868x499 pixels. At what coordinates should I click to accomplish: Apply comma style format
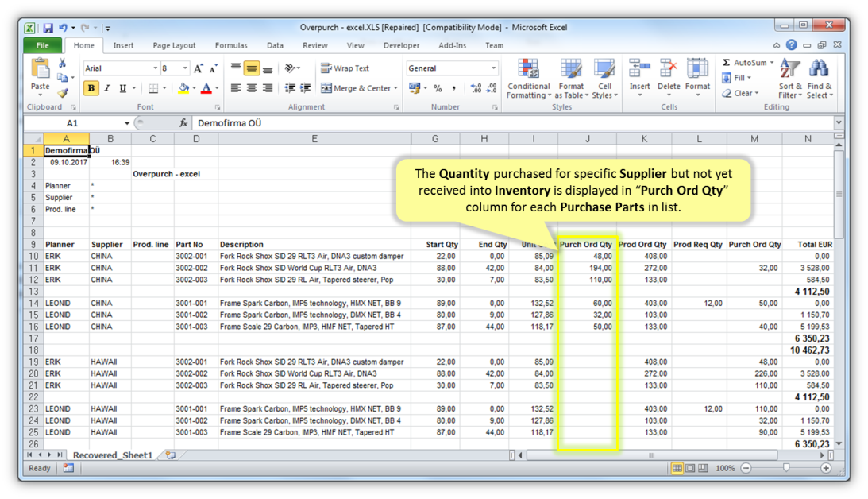pos(454,88)
